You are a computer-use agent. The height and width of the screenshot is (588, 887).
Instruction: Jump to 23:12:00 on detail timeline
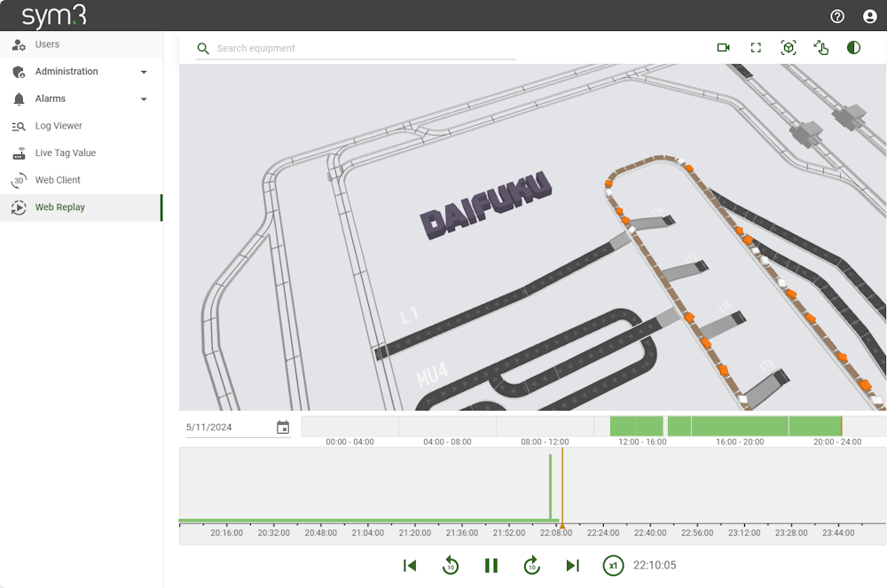pos(744,533)
